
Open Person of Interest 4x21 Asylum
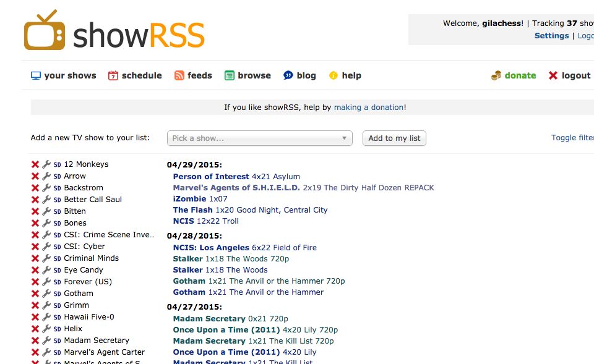(236, 177)
